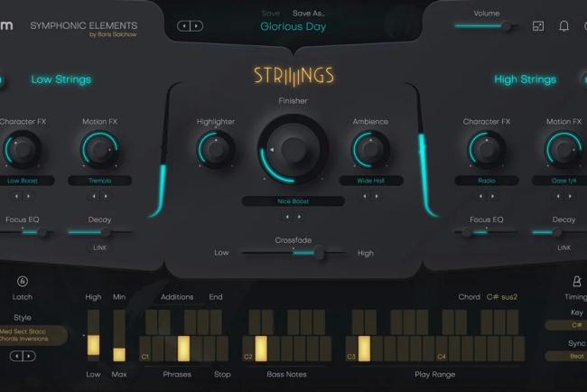Click the window resize icon near Volume
The width and height of the screenshot is (587, 392).
tap(538, 26)
